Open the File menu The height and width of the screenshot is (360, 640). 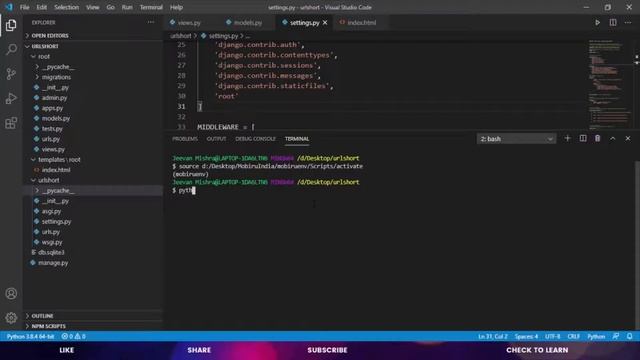24,7
